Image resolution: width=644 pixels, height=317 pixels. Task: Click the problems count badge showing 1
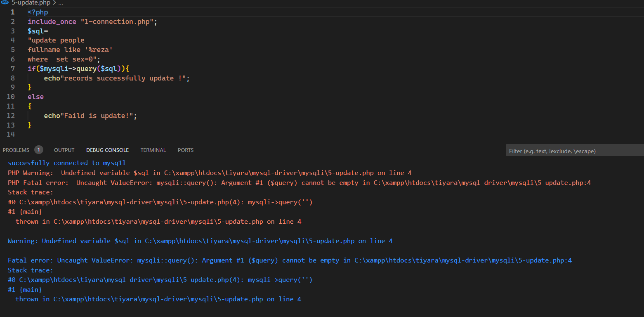[39, 150]
